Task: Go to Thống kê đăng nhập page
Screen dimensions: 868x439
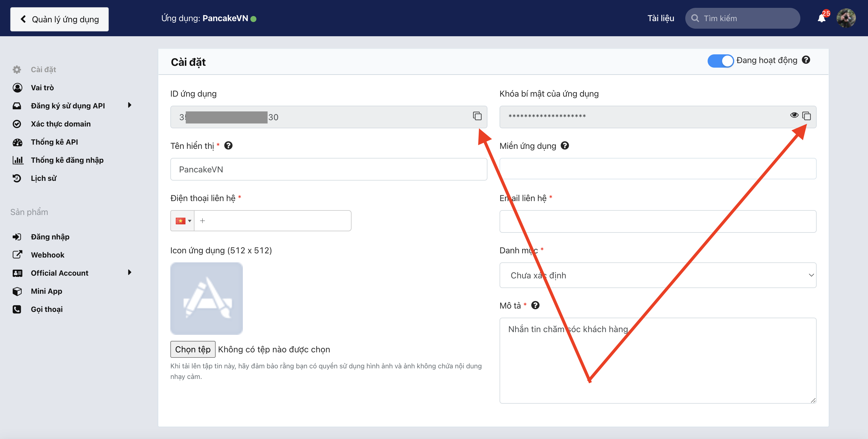Action: [x=67, y=160]
